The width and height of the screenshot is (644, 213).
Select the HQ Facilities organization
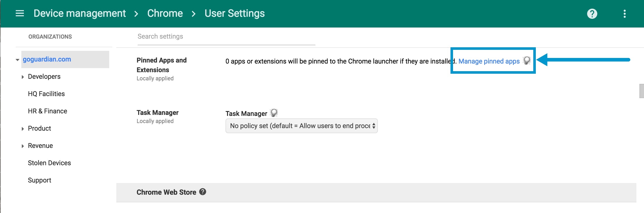point(46,94)
